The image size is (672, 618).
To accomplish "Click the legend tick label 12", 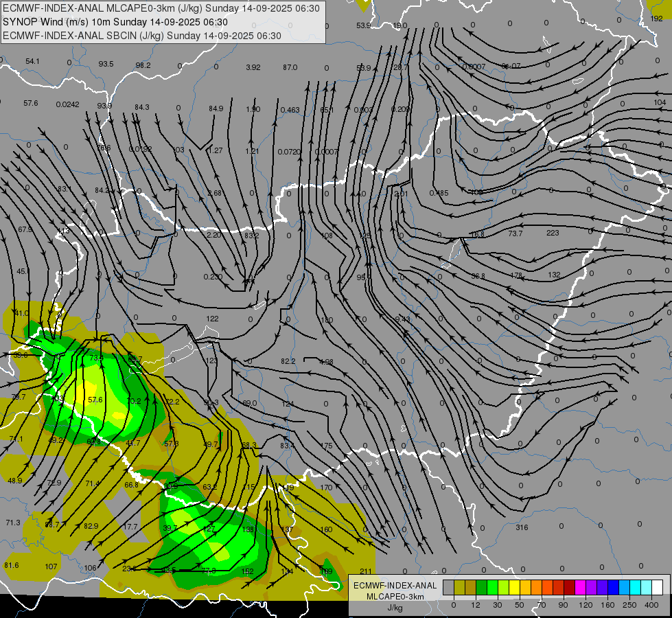I will (475, 605).
